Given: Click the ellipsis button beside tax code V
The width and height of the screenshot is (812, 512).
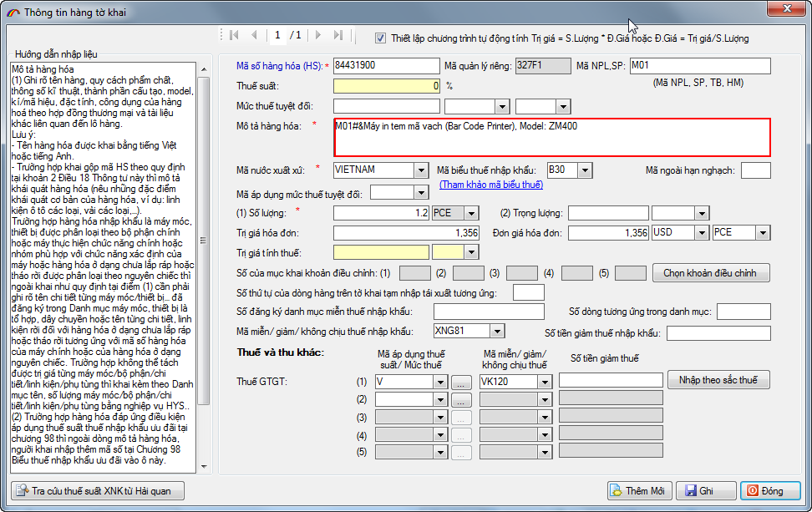Looking at the screenshot, I should tap(461, 381).
